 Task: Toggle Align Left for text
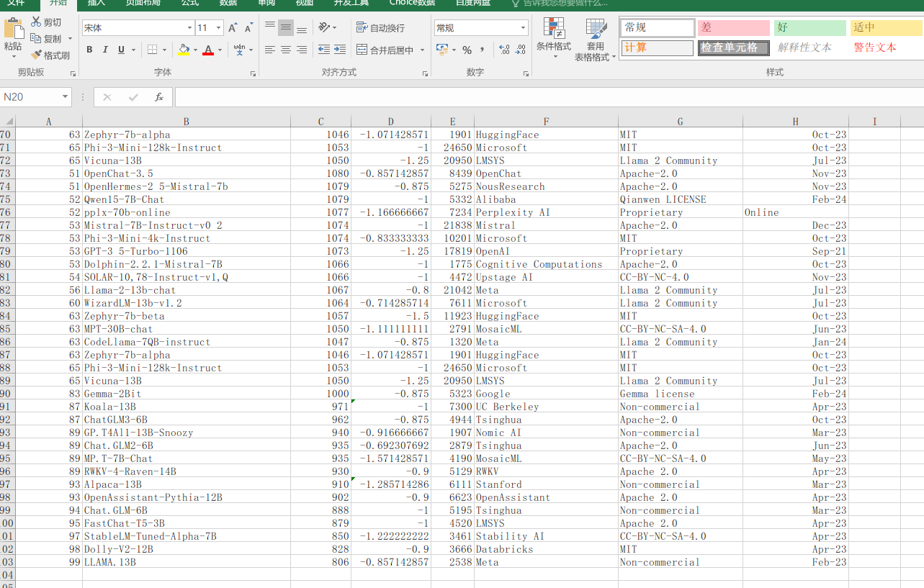coord(270,50)
